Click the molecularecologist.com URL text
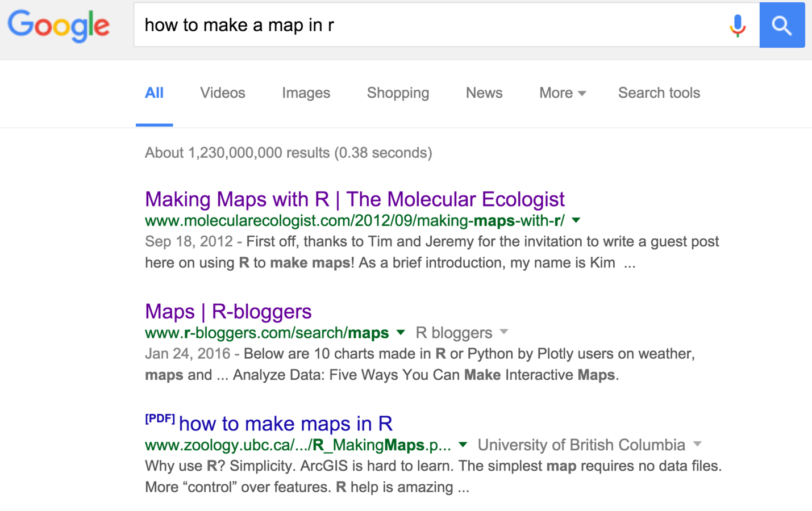Viewport: 812px width, 511px height. click(355, 220)
